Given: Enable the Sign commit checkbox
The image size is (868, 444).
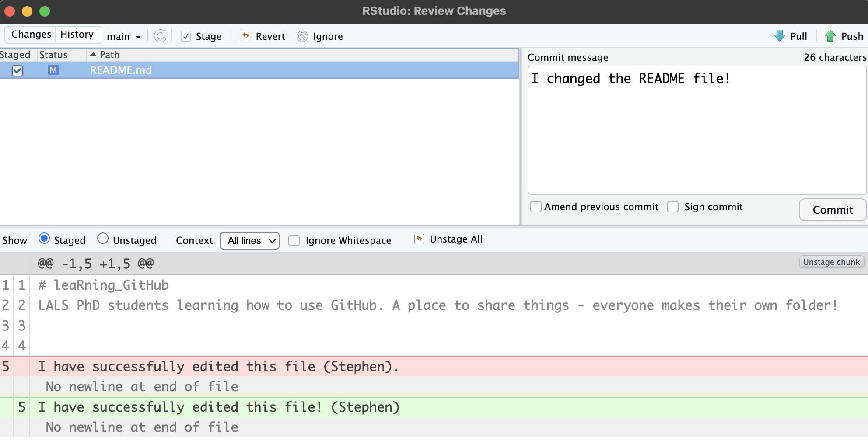Looking at the screenshot, I should click(x=673, y=207).
